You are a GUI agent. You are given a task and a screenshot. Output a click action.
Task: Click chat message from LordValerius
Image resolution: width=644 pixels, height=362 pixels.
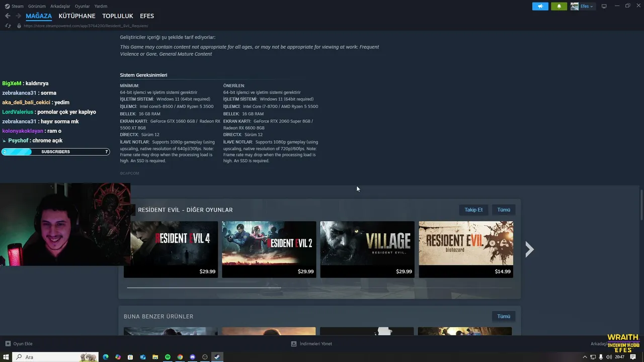coord(49,112)
